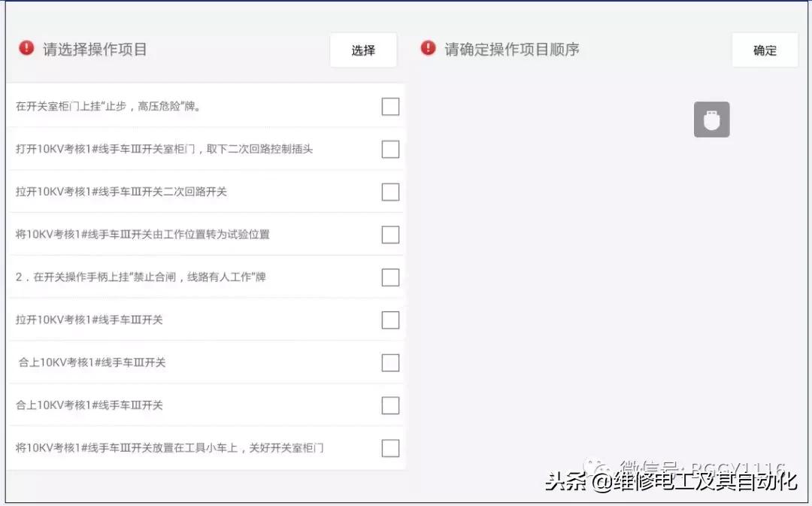Check the box for 挂禁止合闸线路有人工作牌
Image resolution: width=812 pixels, height=506 pixels.
390,277
